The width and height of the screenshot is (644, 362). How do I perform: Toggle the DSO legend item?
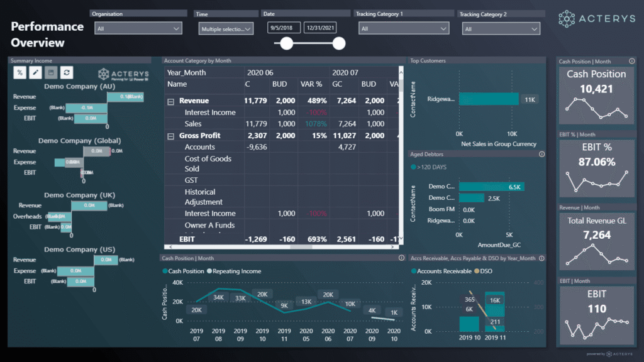click(484, 271)
